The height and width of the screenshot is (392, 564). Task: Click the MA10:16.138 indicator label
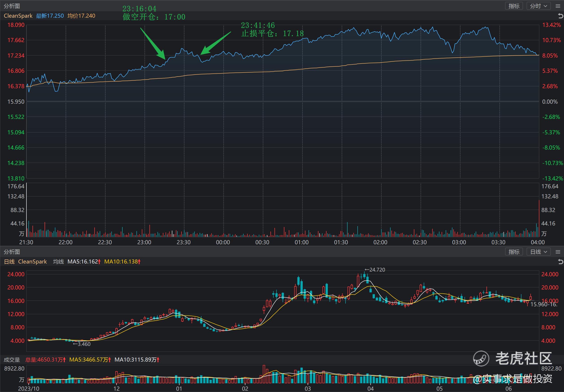pos(122,262)
